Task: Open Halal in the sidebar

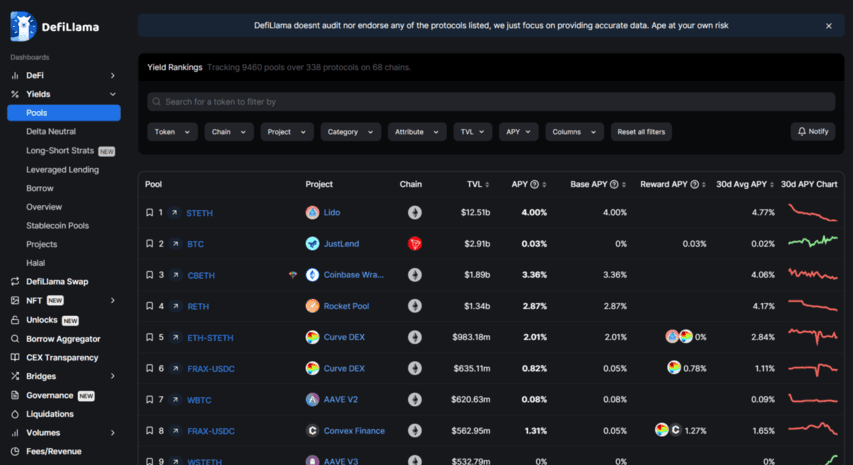Action: [35, 263]
